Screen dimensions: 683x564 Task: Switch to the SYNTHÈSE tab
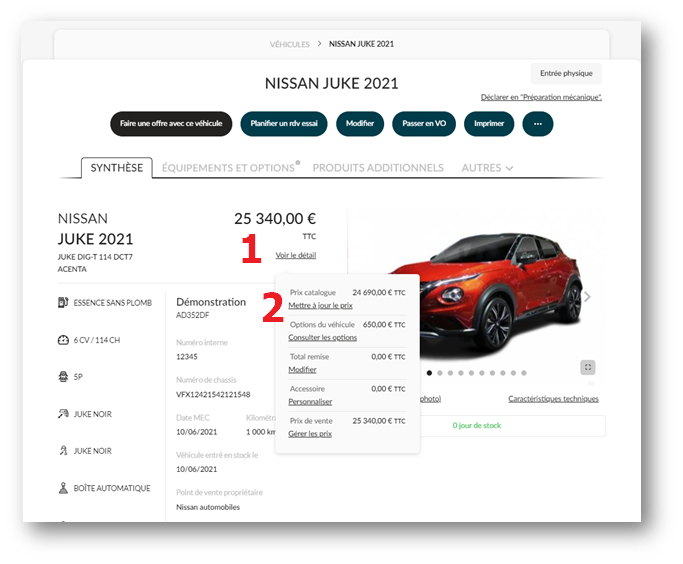(117, 168)
